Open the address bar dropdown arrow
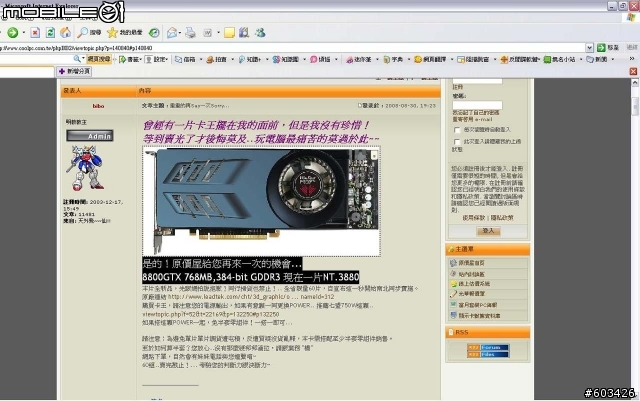The height and width of the screenshot is (401, 640). click(589, 48)
